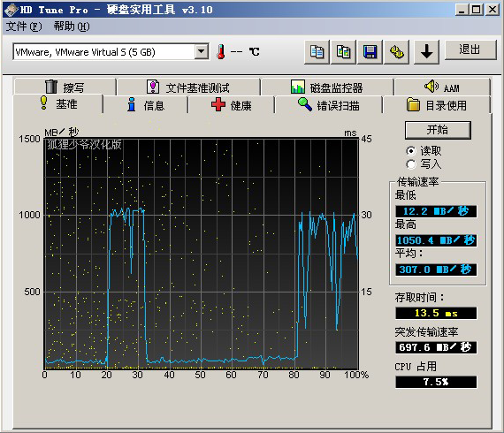Select the 写入 (write) radio button
This screenshot has height=433, width=504.
coord(411,164)
